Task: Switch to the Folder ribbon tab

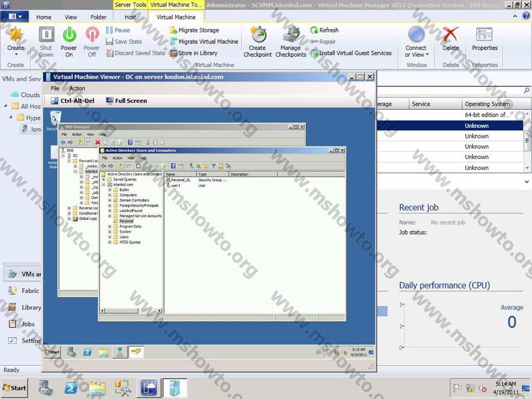Action: click(x=99, y=17)
